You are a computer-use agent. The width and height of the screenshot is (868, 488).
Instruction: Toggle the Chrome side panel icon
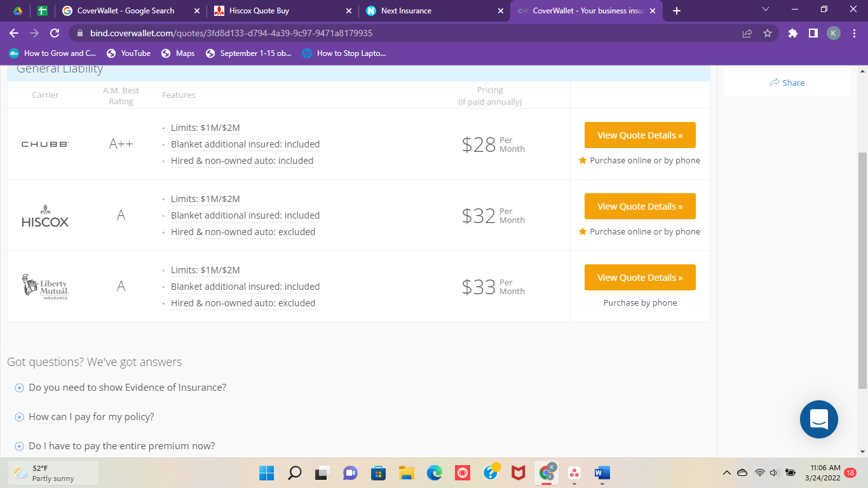tap(813, 33)
